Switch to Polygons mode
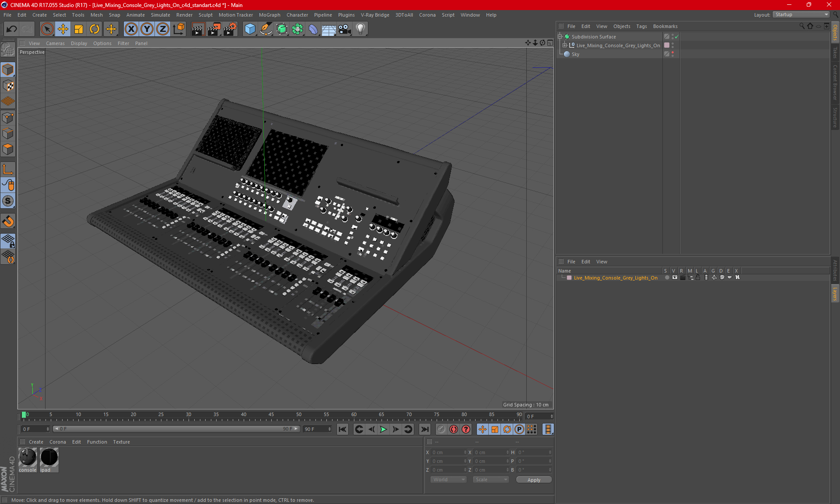This screenshot has height=504, width=840. 8,149
